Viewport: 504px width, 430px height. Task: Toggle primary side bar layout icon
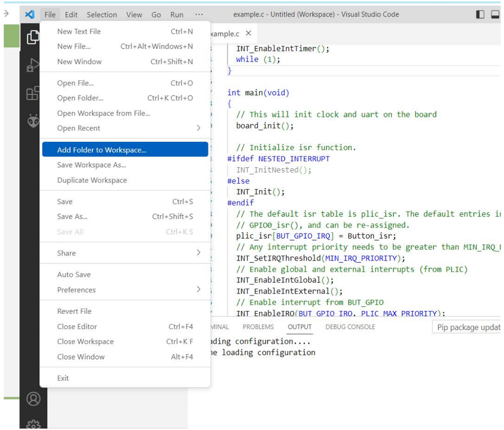[480, 14]
